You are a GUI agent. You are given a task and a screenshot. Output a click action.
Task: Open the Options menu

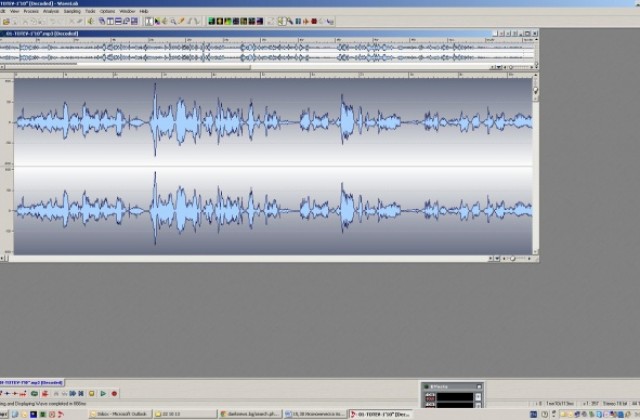[107, 11]
